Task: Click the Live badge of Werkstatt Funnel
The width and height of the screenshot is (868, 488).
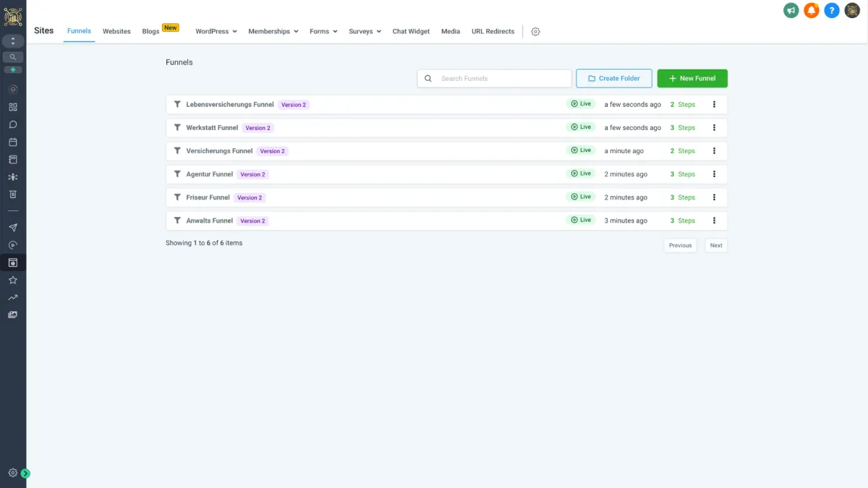Action: click(x=581, y=127)
